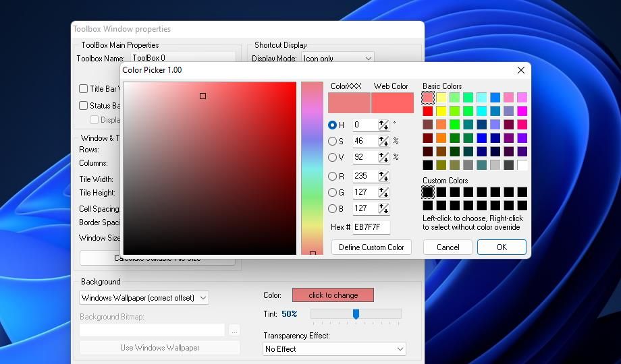Viewport: 621px width, 364px height.
Task: Click the S value spinner arrows
Action: pyautogui.click(x=383, y=142)
